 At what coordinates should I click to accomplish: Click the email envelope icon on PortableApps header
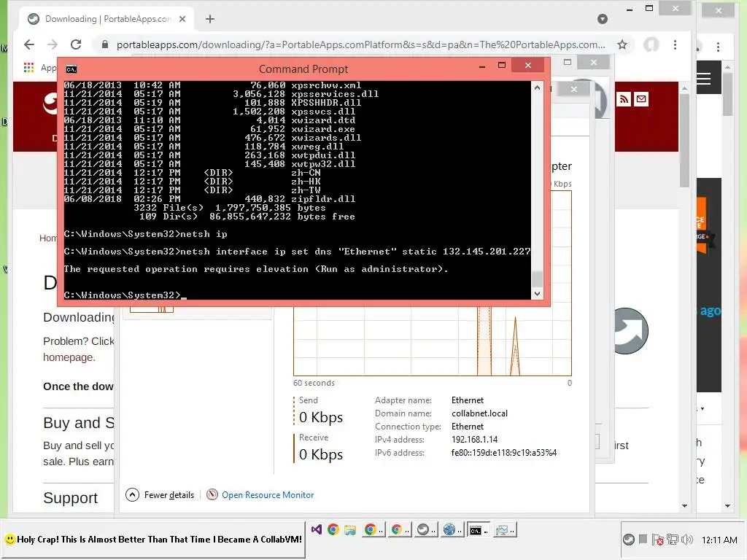[641, 99]
